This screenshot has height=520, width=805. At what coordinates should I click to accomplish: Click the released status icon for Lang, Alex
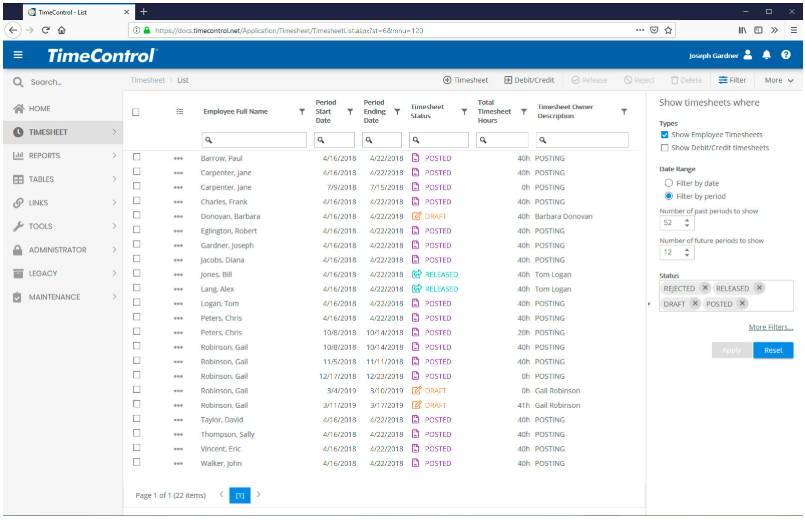tap(416, 288)
